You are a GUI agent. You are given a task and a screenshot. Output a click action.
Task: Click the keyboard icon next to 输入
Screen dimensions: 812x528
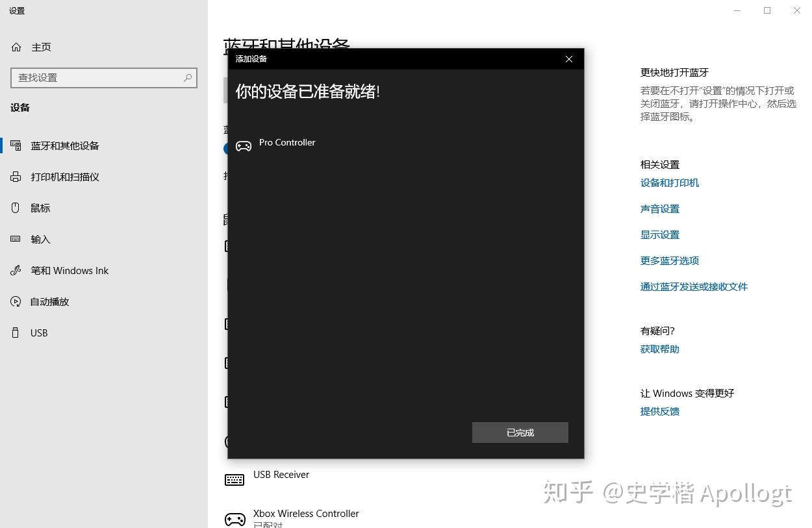click(16, 239)
